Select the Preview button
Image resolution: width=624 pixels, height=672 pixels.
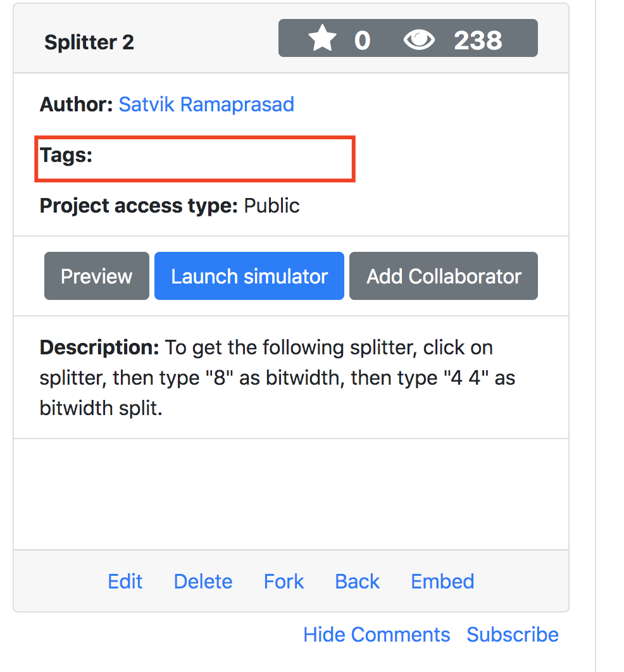point(96,276)
